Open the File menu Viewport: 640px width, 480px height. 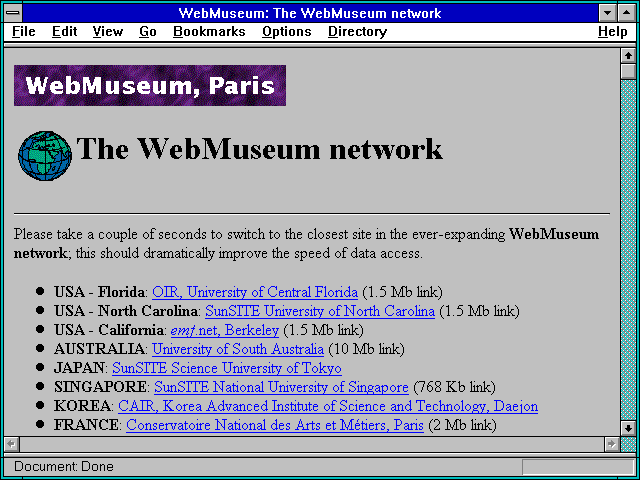[24, 31]
